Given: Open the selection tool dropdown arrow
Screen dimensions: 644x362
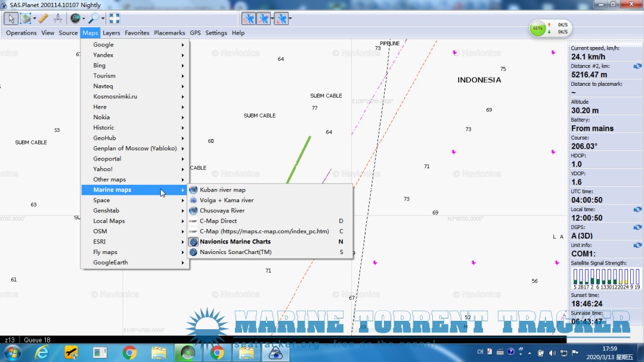Looking at the screenshot, I should pos(35,18).
